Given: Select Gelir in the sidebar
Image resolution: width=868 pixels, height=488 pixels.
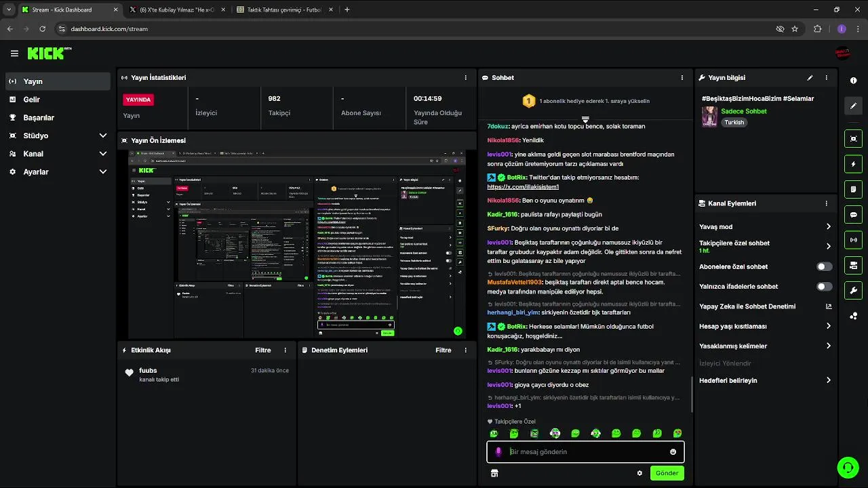Looking at the screenshot, I should pos(58,100).
